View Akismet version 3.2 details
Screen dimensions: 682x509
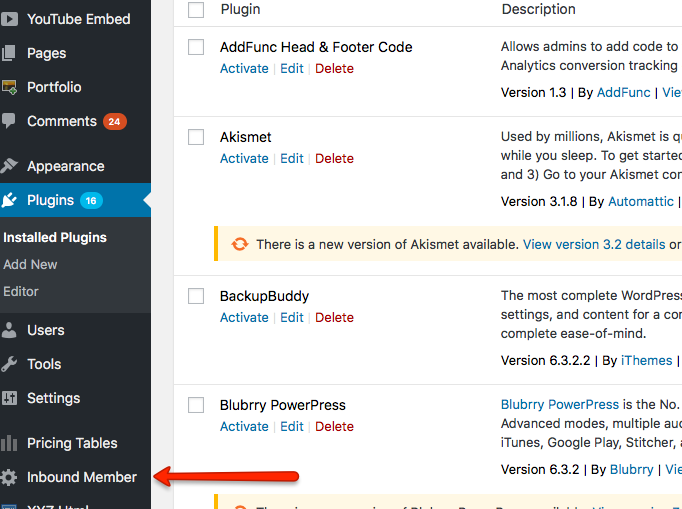pos(594,244)
